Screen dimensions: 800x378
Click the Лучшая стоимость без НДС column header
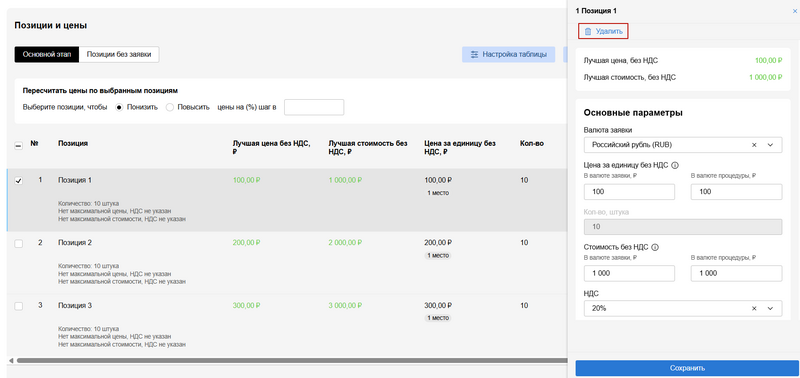tap(368, 147)
